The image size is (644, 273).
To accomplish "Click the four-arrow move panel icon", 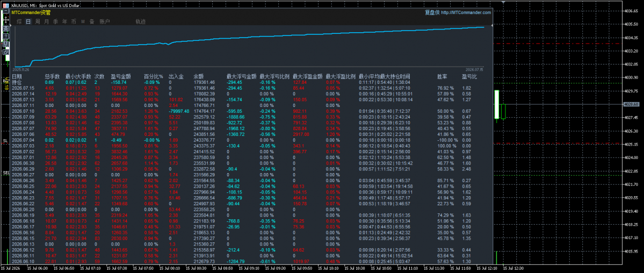I will click(x=6, y=20).
